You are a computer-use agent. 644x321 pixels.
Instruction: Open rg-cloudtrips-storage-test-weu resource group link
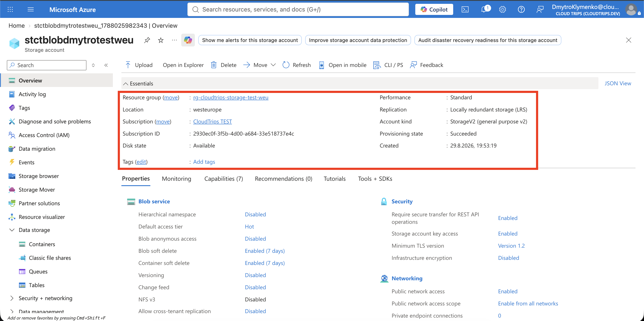(231, 97)
